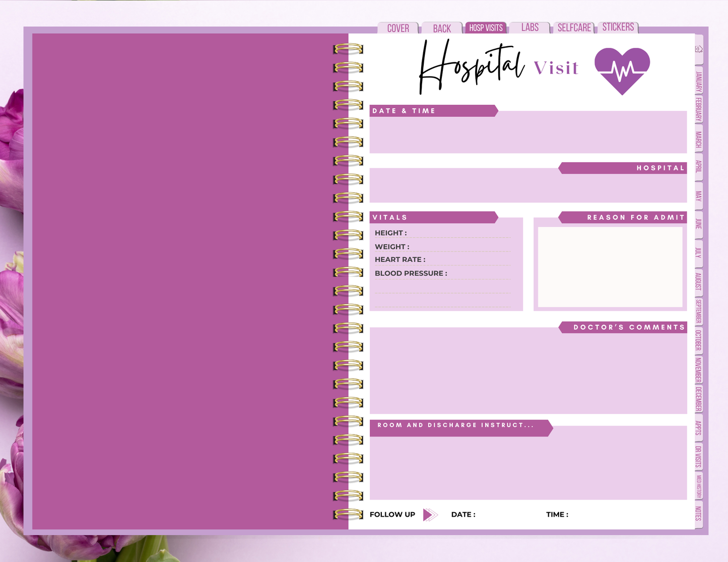Go to the NOTES side tab
This screenshot has width=728, height=562.
pos(699,514)
